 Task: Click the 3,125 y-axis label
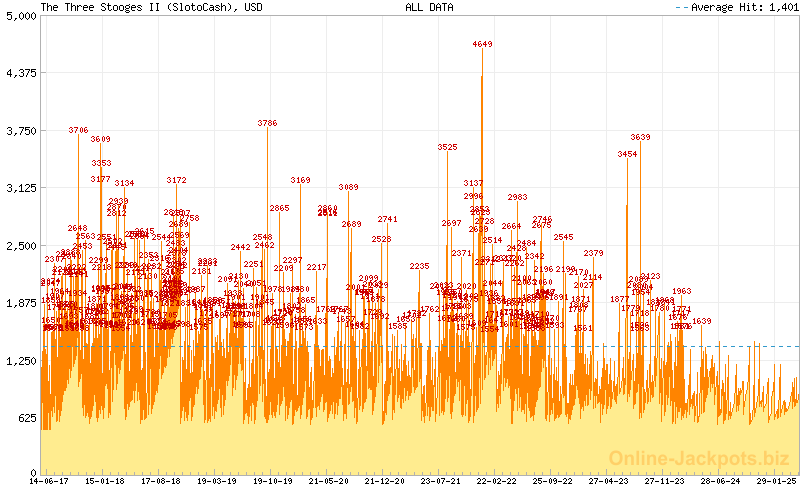[20, 188]
